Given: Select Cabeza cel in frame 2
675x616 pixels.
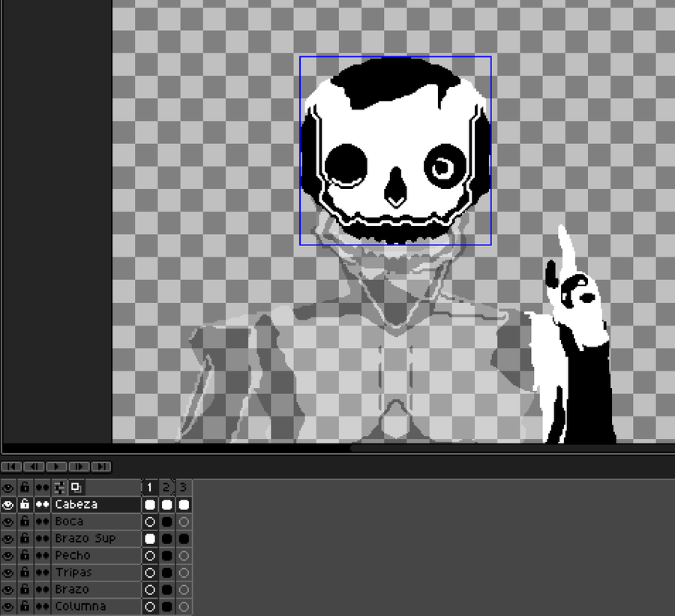Looking at the screenshot, I should tap(166, 504).
